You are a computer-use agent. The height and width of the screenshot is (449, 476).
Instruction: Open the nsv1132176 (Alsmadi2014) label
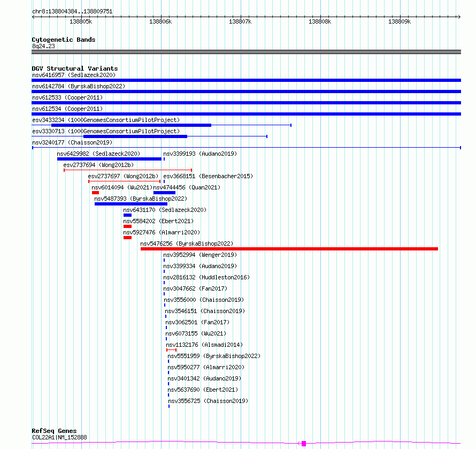(204, 345)
